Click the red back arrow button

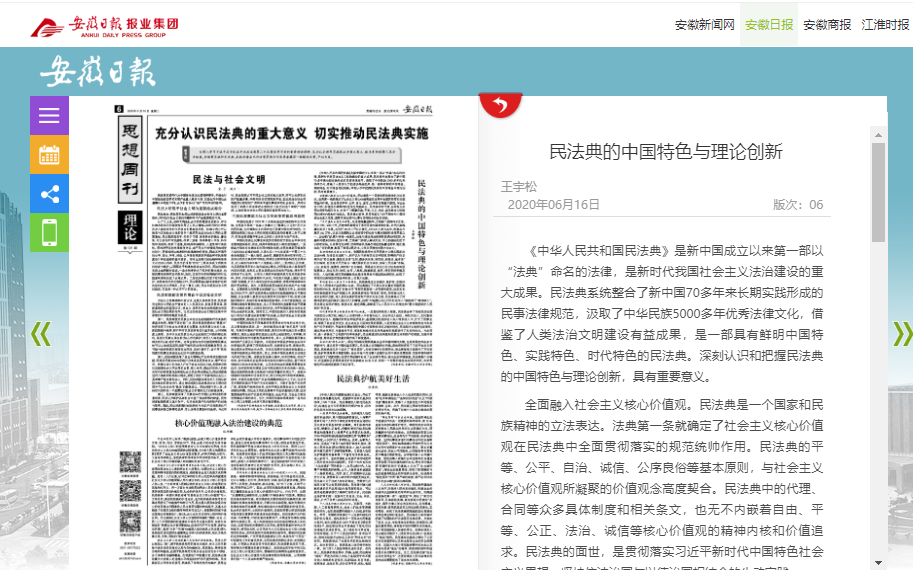pos(500,105)
